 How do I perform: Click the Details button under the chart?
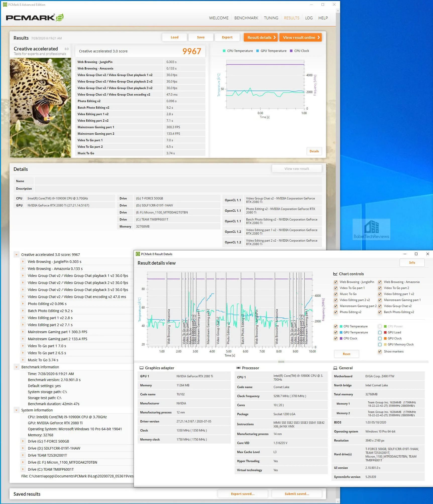point(314,151)
